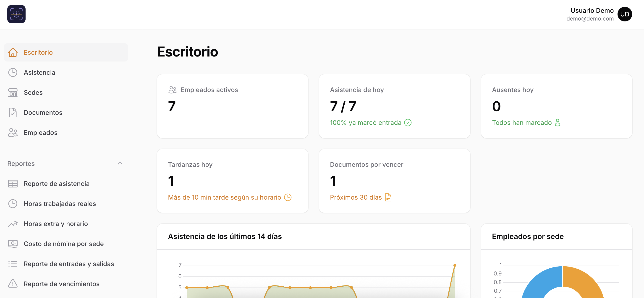This screenshot has height=298, width=644.
Task: Click the Usuario Demo name
Action: click(592, 10)
